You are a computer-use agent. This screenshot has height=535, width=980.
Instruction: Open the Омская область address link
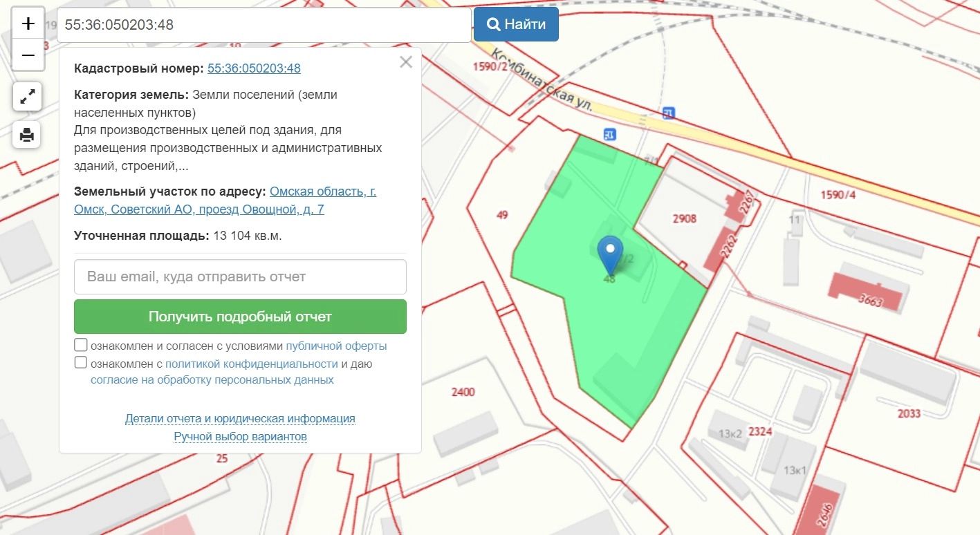coord(322,191)
